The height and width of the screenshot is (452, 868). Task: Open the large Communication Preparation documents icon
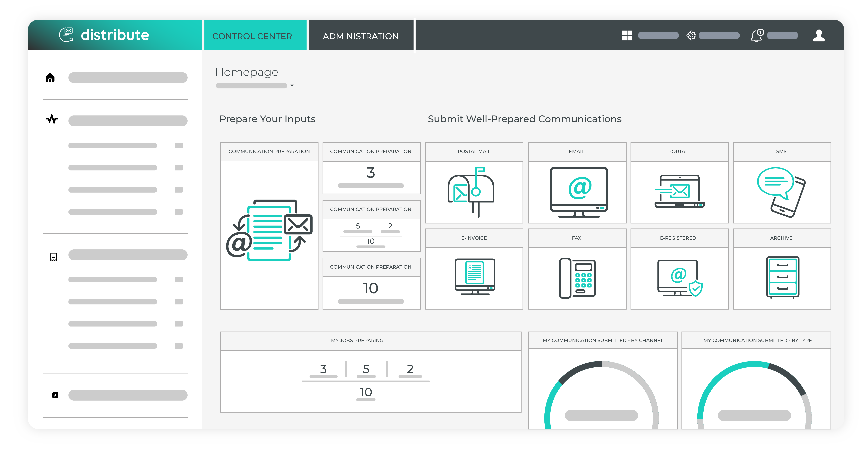269,230
